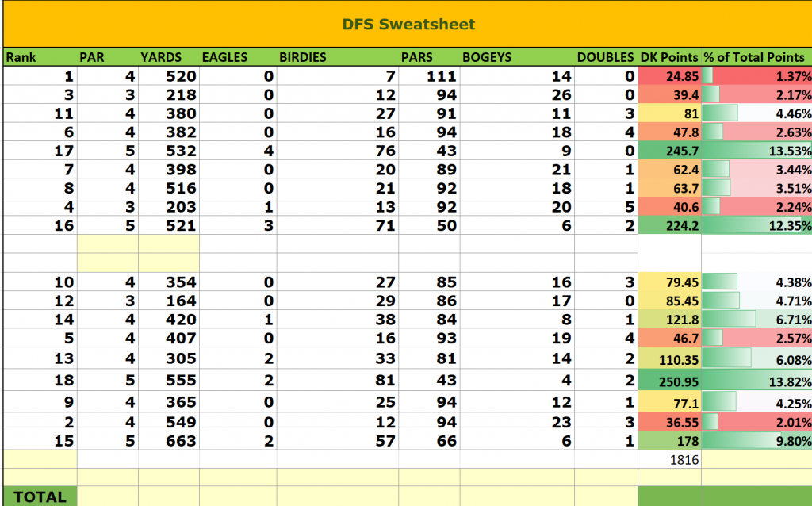Click birdies value 81
The image size is (812, 506).
pyautogui.click(x=338, y=380)
